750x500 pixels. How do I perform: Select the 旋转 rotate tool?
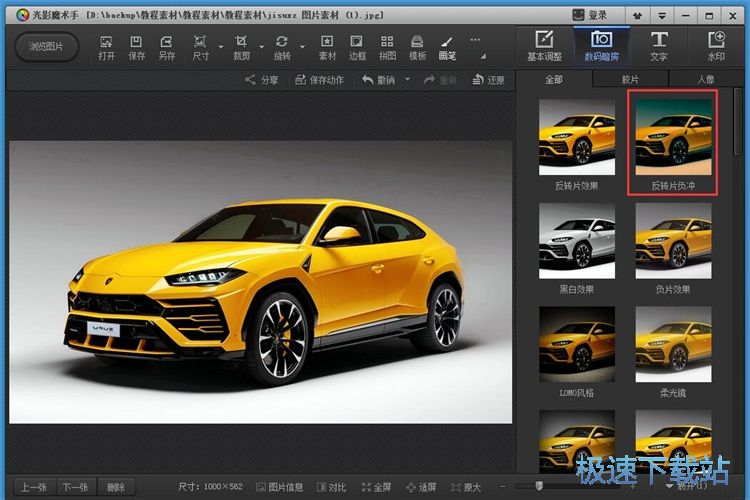click(282, 48)
